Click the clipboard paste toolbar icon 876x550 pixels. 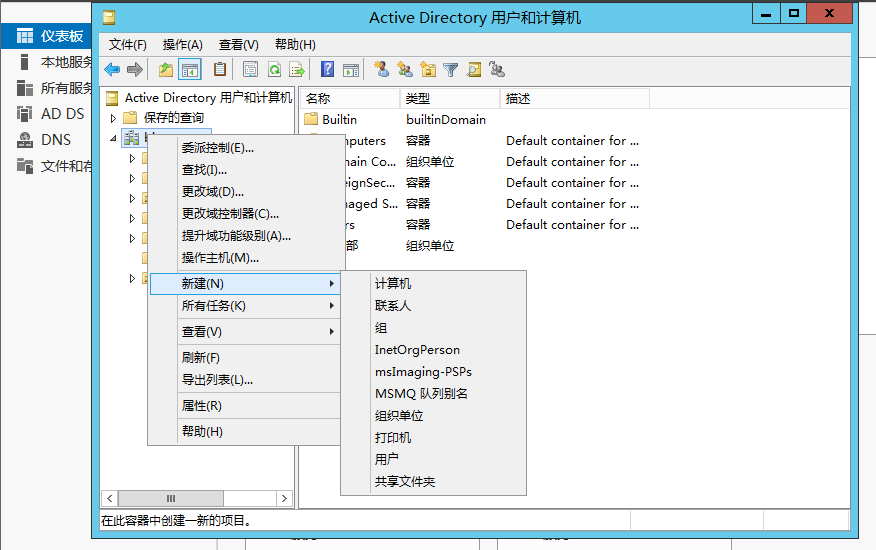220,69
